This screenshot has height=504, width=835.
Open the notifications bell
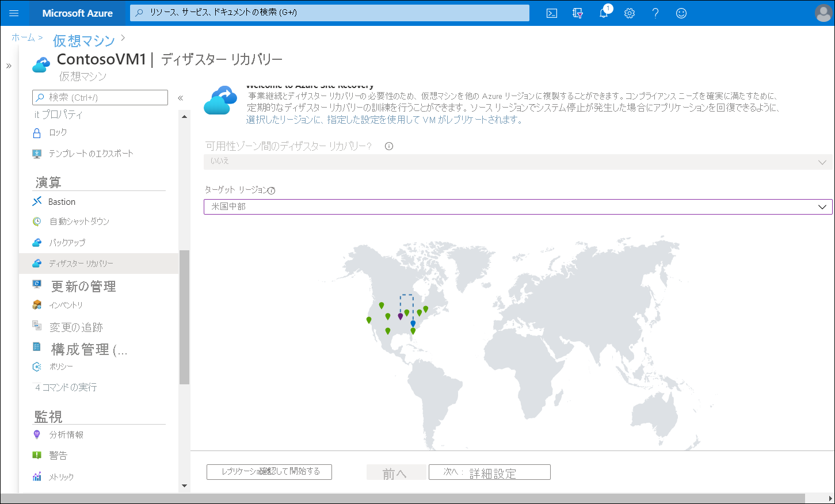(x=604, y=13)
